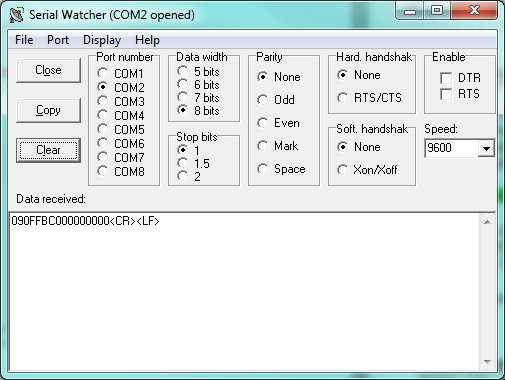The image size is (505, 380).
Task: Click the Close port button
Action: (48, 70)
